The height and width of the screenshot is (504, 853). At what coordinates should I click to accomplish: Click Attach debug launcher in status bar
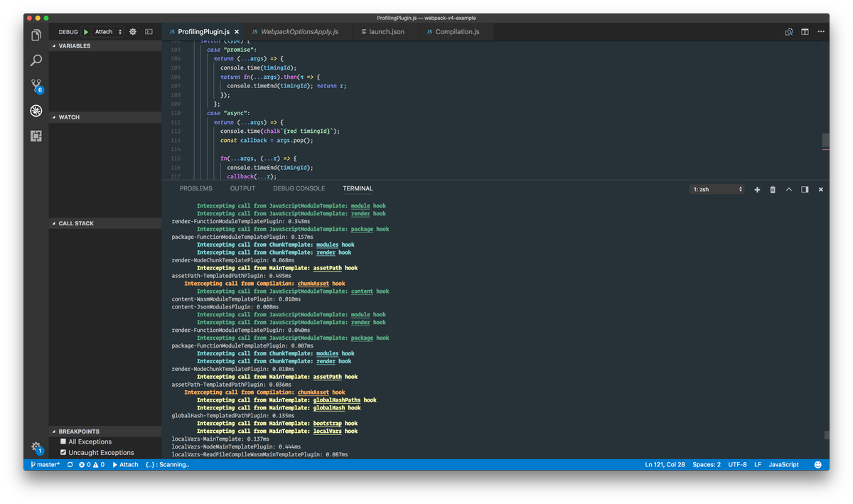click(x=125, y=464)
